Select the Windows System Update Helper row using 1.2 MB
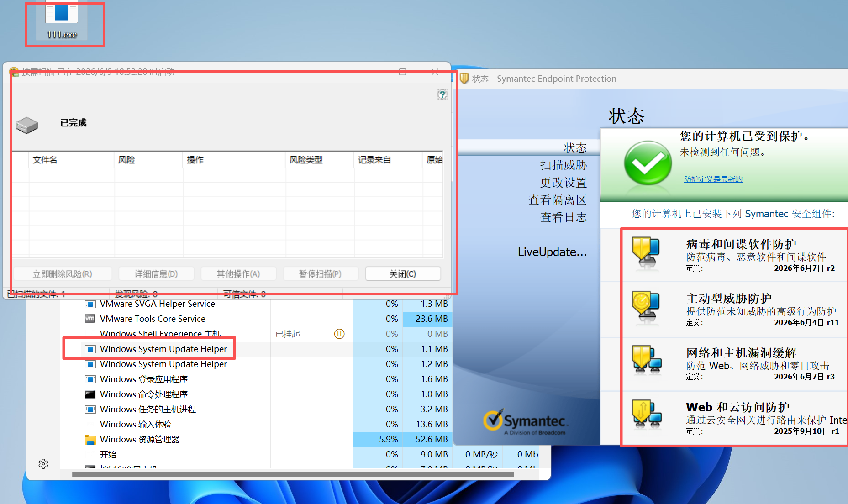The height and width of the screenshot is (504, 848). [257, 364]
